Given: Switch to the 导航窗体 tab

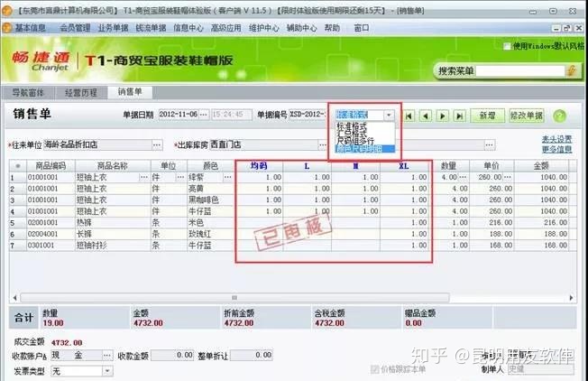Looking at the screenshot, I should (28, 92).
